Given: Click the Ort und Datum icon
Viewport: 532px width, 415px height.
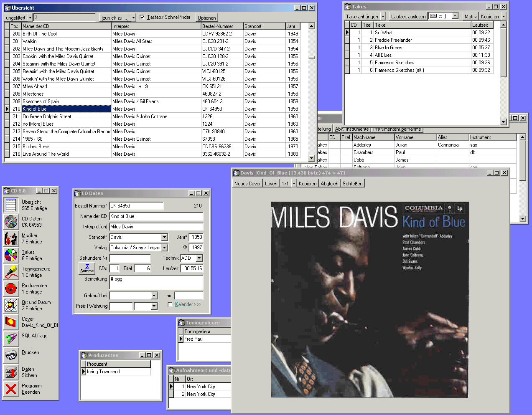Looking at the screenshot, I should pyautogui.click(x=11, y=305).
